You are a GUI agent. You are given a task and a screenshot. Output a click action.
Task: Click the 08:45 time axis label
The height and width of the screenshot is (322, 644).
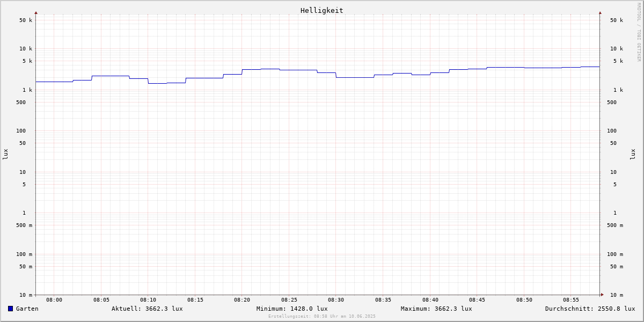(477, 300)
